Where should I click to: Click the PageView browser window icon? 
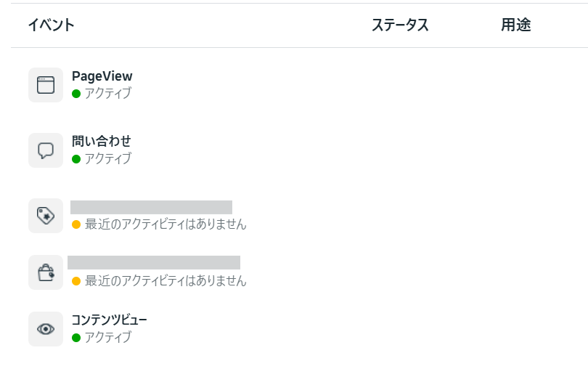click(x=46, y=85)
